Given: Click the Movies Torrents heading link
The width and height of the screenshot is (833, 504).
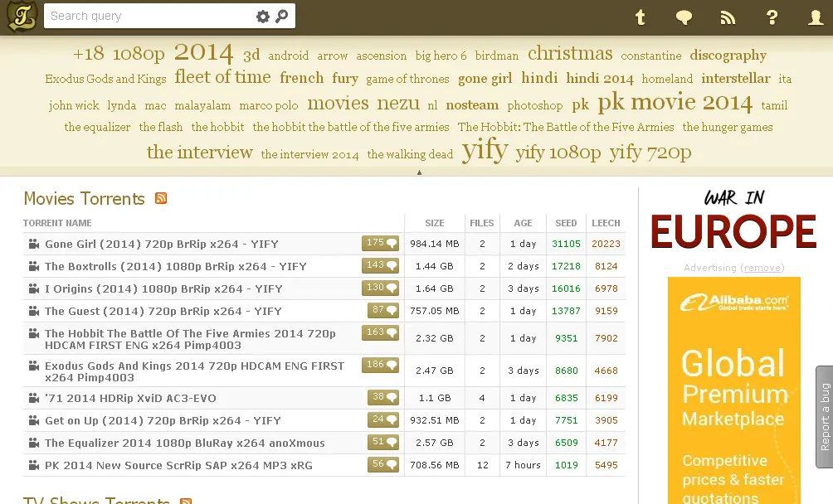Looking at the screenshot, I should pyautogui.click(x=84, y=198).
